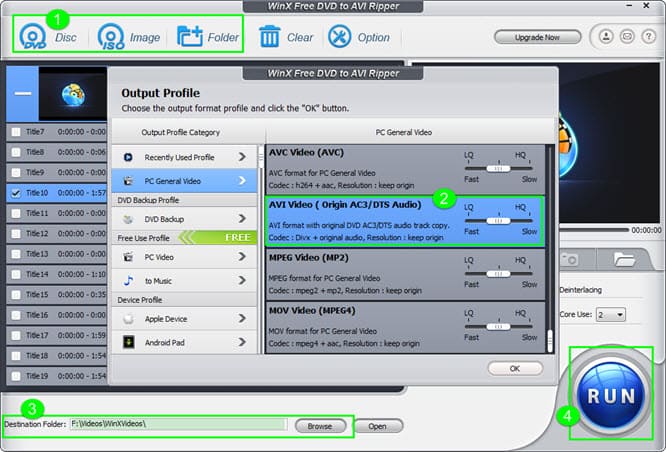The width and height of the screenshot is (666, 452).
Task: Click OK in Output Profile dialog
Action: tap(515, 368)
